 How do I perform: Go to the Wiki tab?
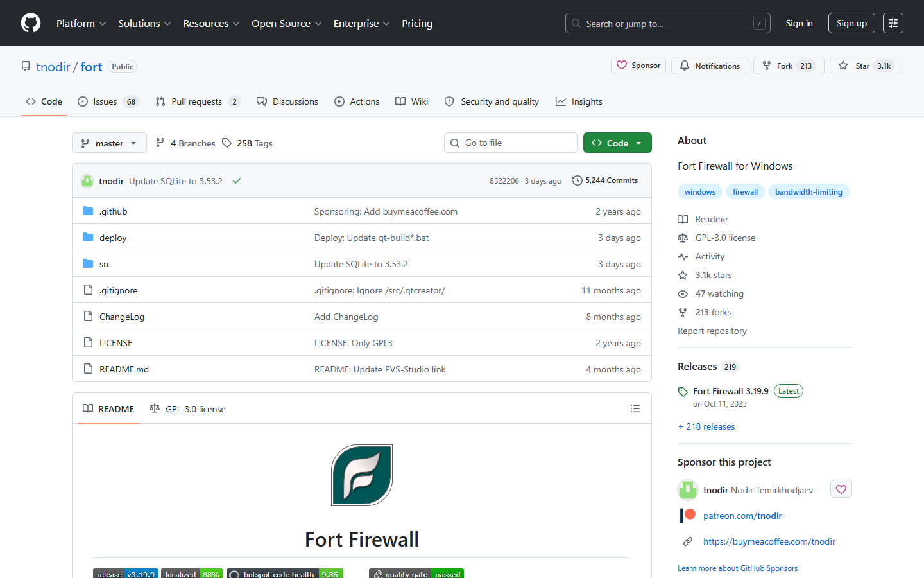[x=412, y=101]
